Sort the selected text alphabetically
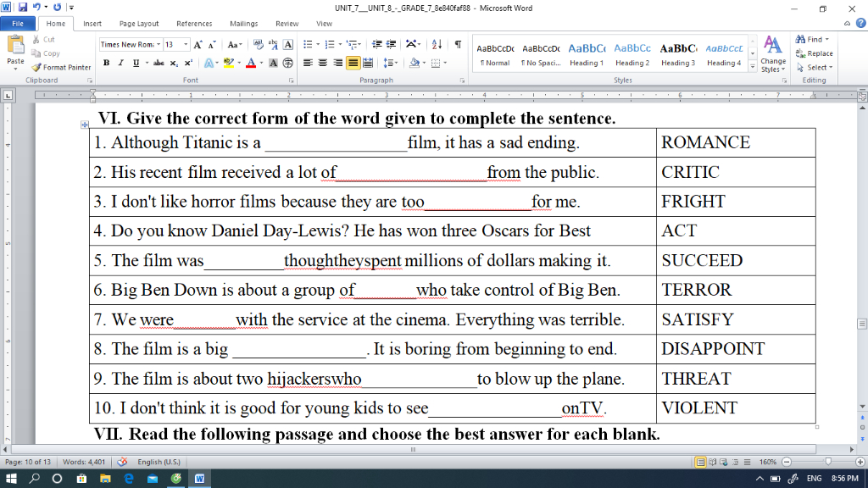868x488 pixels. click(437, 45)
